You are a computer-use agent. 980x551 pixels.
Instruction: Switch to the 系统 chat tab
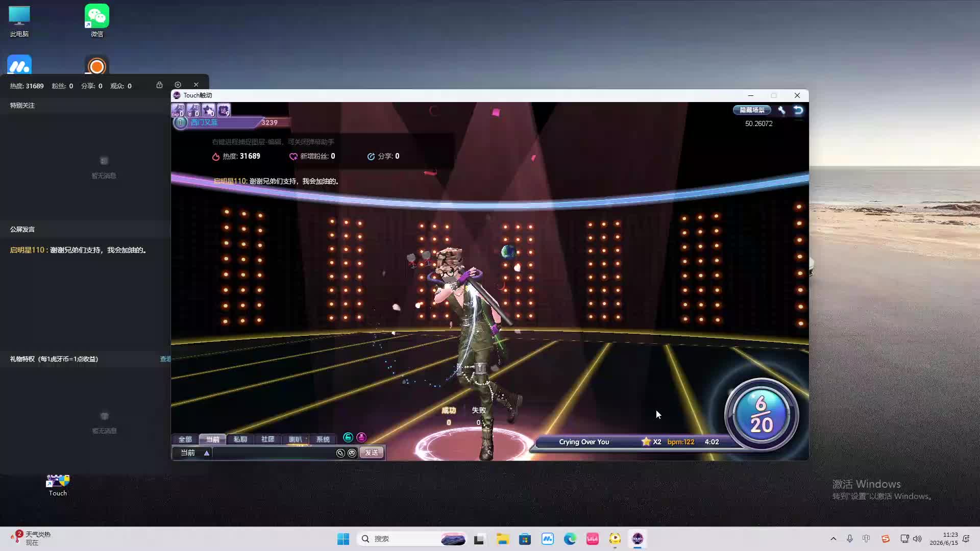(x=323, y=439)
